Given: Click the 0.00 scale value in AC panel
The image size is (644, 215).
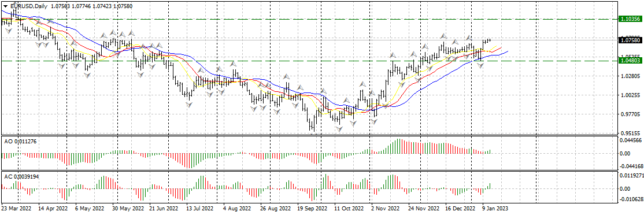Looking at the screenshot, I should 625,188.
